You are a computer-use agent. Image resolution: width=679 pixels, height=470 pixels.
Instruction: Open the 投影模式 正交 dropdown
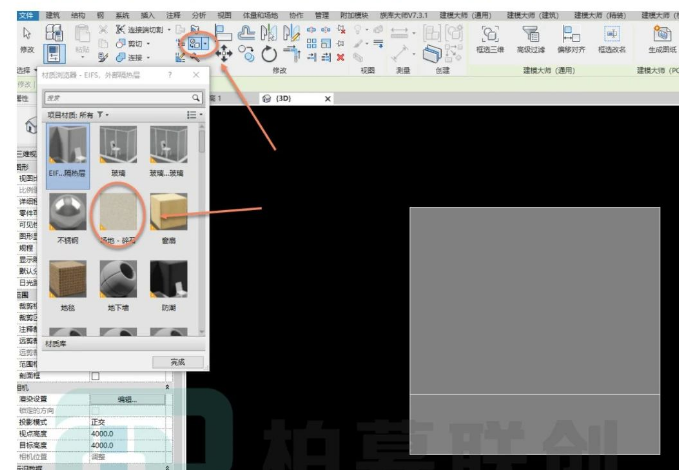[127, 422]
